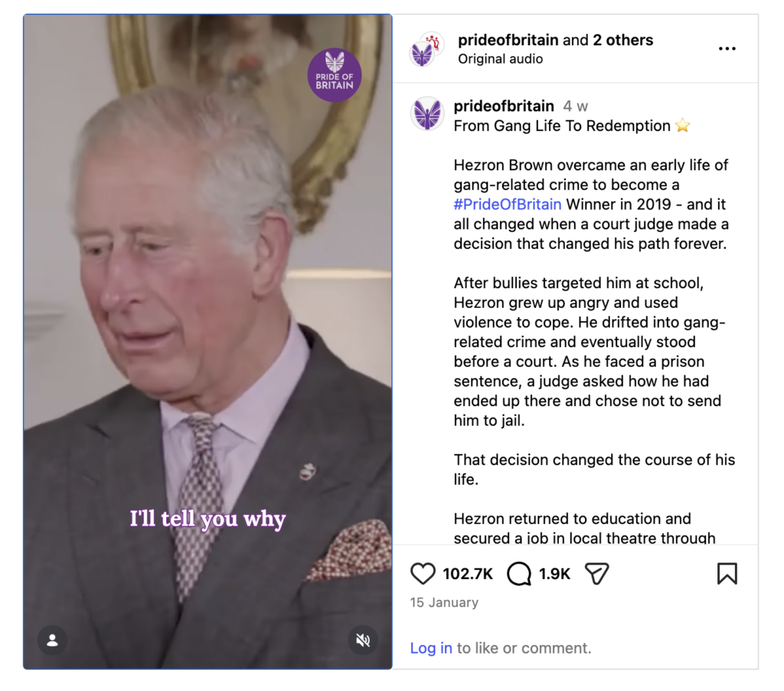This screenshot has width=784, height=691.
Task: Click the prideofbritain username in the header
Action: click(x=508, y=40)
